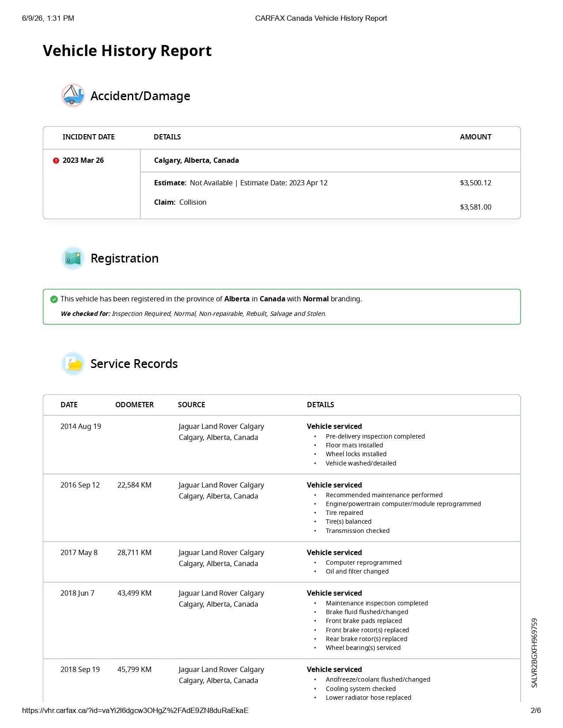Click the 45,799 KM odometer entry
Screen dimensions: 563x728
tap(134, 669)
